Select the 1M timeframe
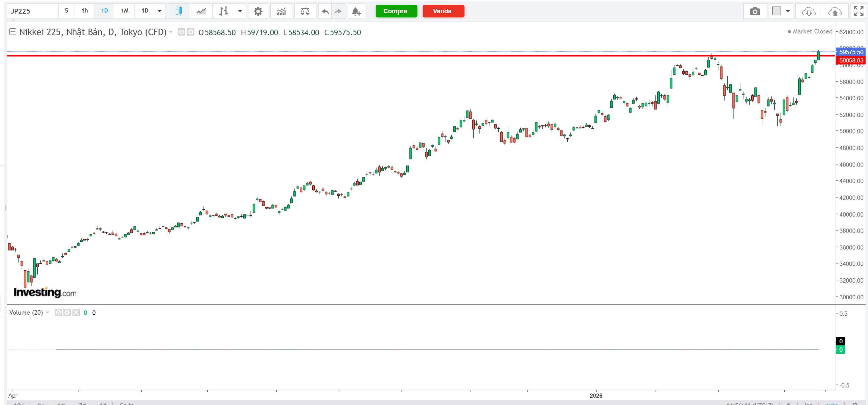Viewport: 868px width, 405px height. (125, 11)
